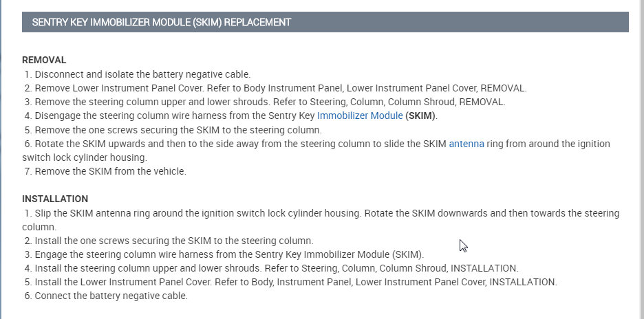The image size is (644, 319).
Task: Click the bold (SKIM) text in removal step 4
Action: (x=421, y=115)
